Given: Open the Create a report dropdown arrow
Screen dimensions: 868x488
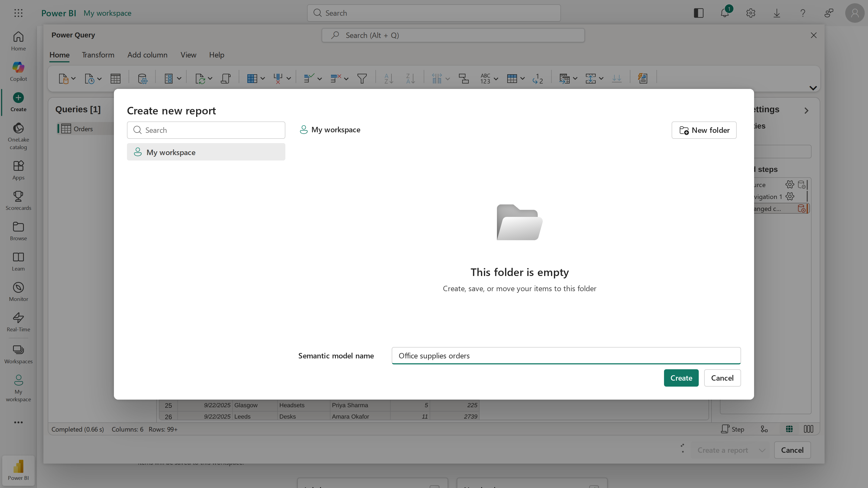Looking at the screenshot, I should (762, 450).
